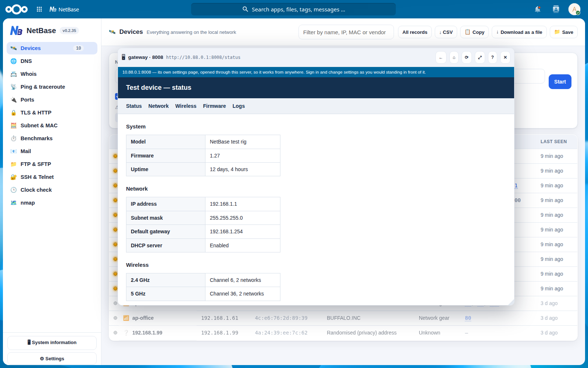Go back in the gateway viewer
The height and width of the screenshot is (368, 588).
(x=441, y=57)
